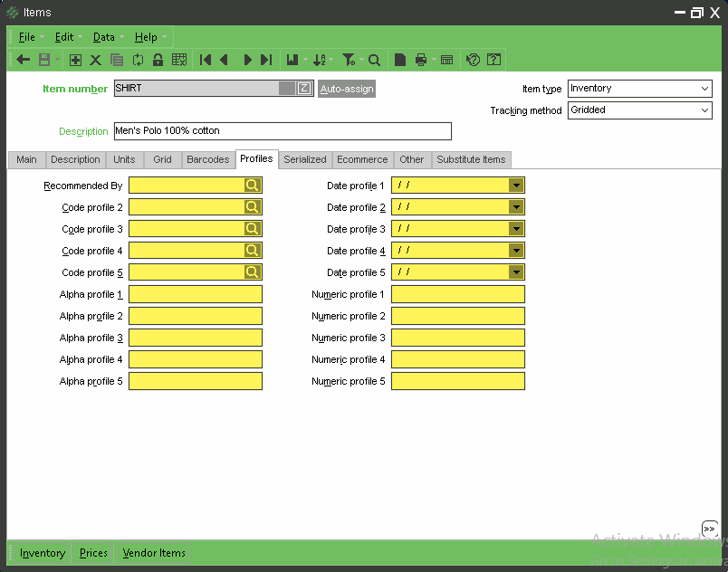The image size is (728, 572).
Task: Open the Date profile 3 date picker
Action: click(x=516, y=229)
